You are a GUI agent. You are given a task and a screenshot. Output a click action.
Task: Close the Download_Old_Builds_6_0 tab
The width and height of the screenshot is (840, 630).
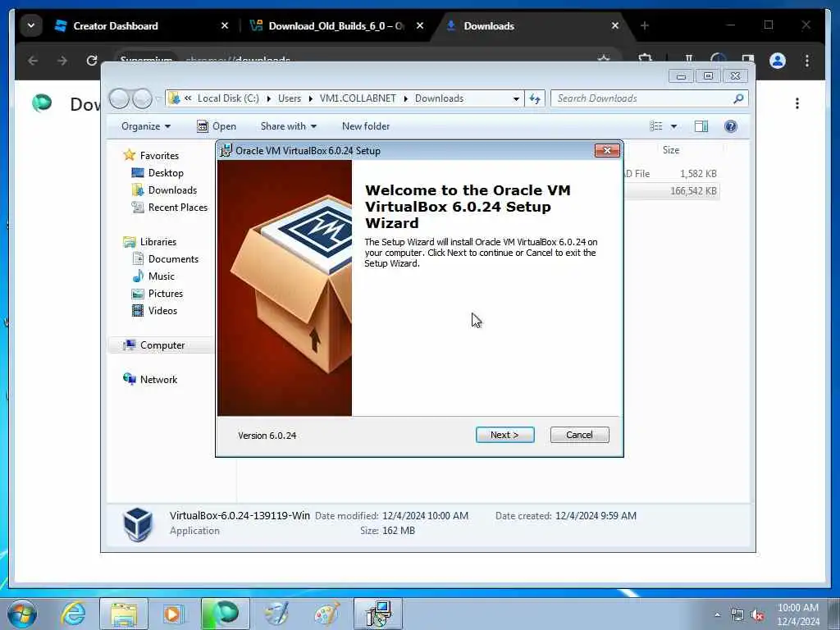click(420, 25)
